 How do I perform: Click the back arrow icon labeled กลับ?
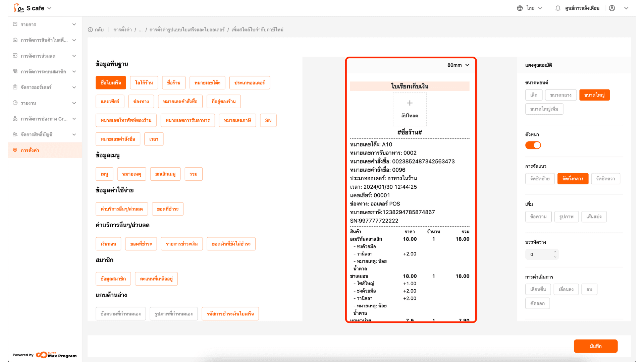pyautogui.click(x=90, y=29)
